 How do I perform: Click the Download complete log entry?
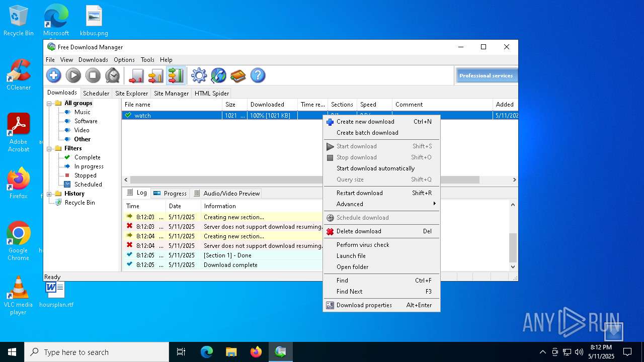[x=230, y=265]
